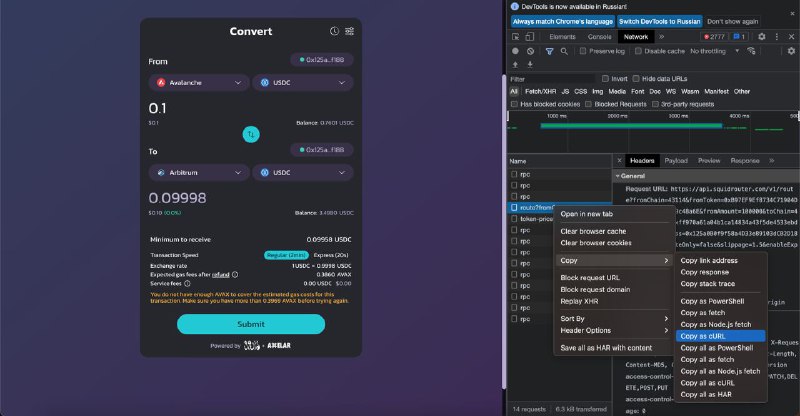This screenshot has height=416, width=800.
Task: Check the Invert filter checkbox
Action: (x=605, y=79)
